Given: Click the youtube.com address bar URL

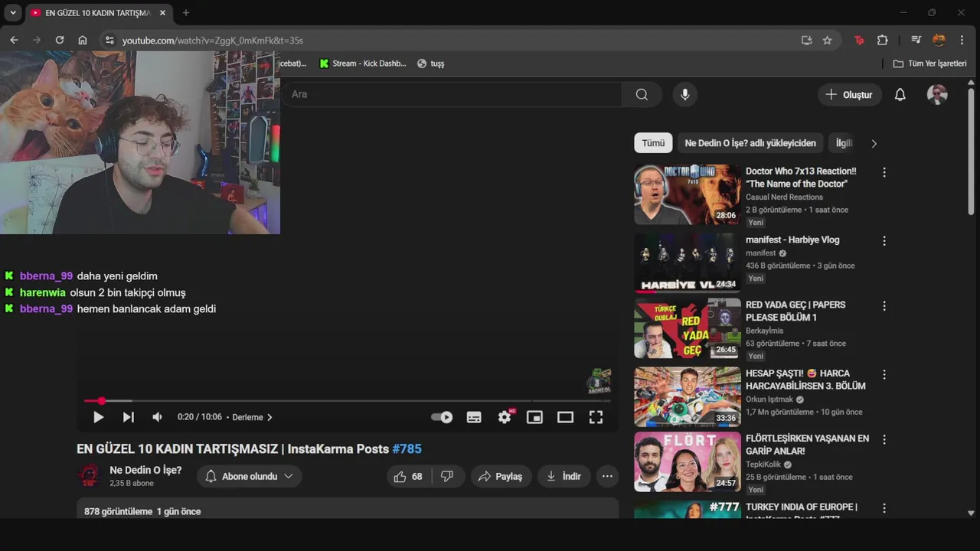Looking at the screenshot, I should 213,40.
